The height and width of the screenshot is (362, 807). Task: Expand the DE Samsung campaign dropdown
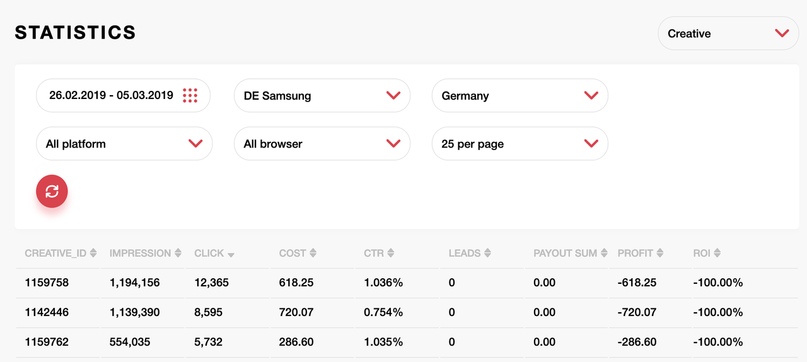point(322,95)
